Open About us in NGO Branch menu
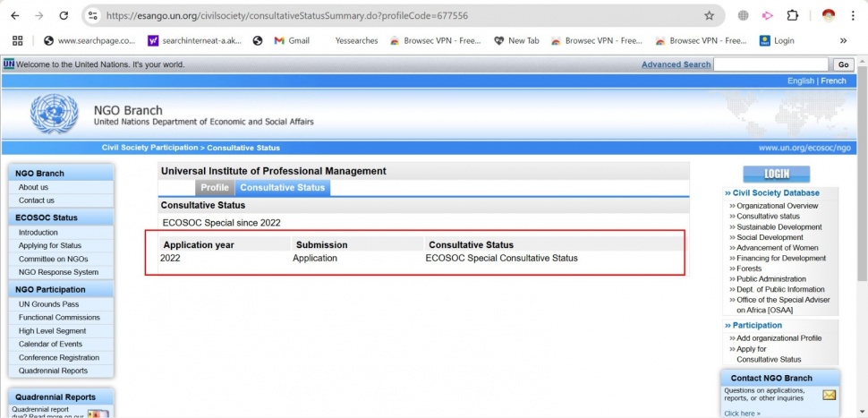 coord(33,187)
